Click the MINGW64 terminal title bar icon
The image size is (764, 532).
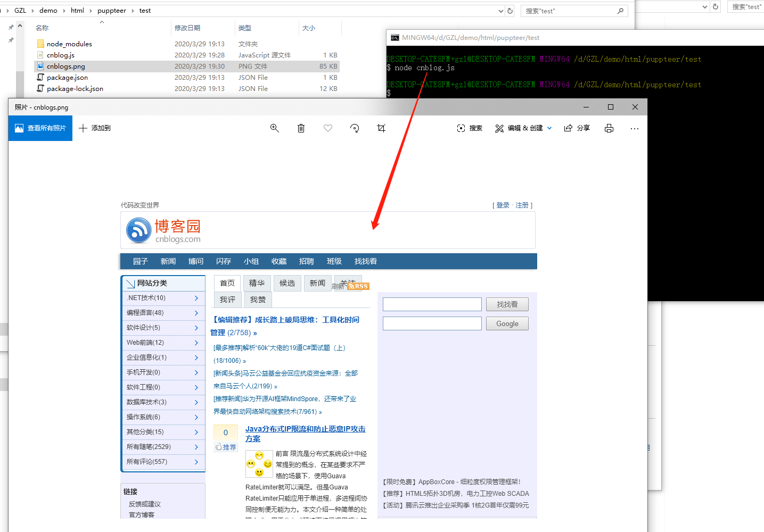pyautogui.click(x=395, y=38)
